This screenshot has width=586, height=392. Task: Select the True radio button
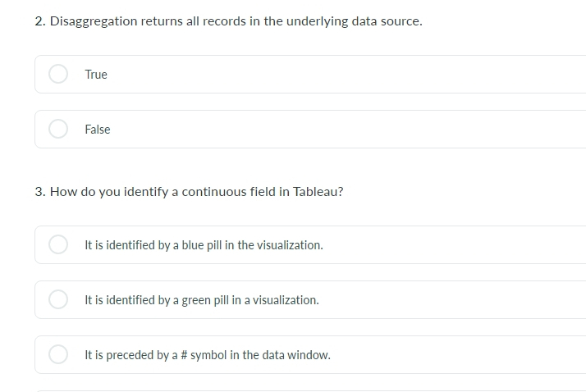tap(58, 74)
